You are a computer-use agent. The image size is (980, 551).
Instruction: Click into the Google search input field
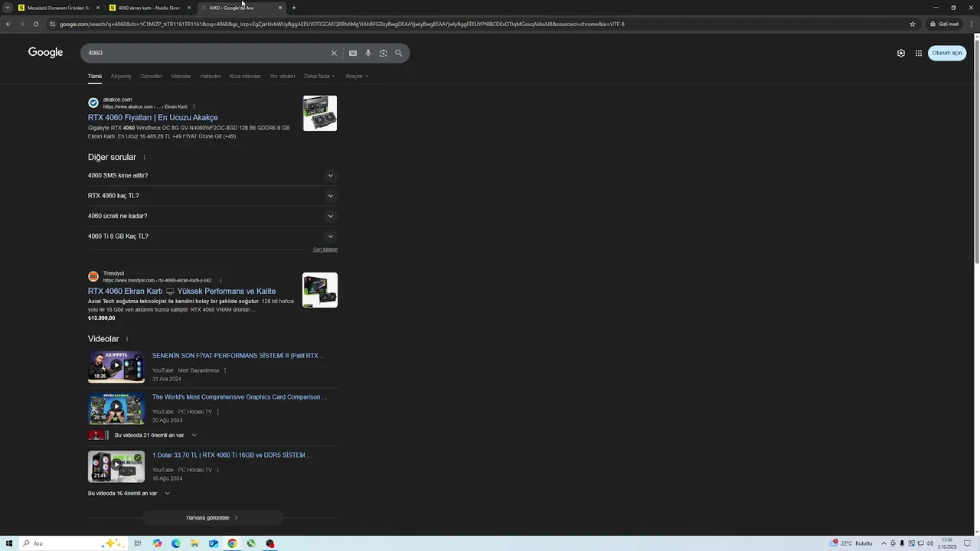(207, 53)
